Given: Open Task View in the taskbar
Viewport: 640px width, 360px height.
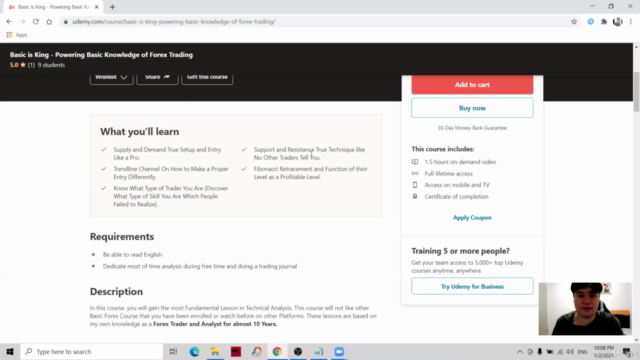Looking at the screenshot, I should 173,351.
